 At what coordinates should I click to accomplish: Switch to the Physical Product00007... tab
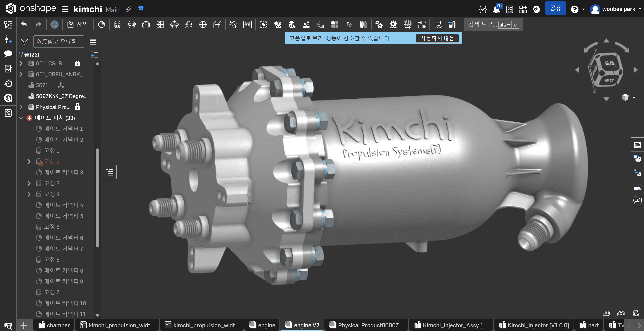pyautogui.click(x=366, y=325)
